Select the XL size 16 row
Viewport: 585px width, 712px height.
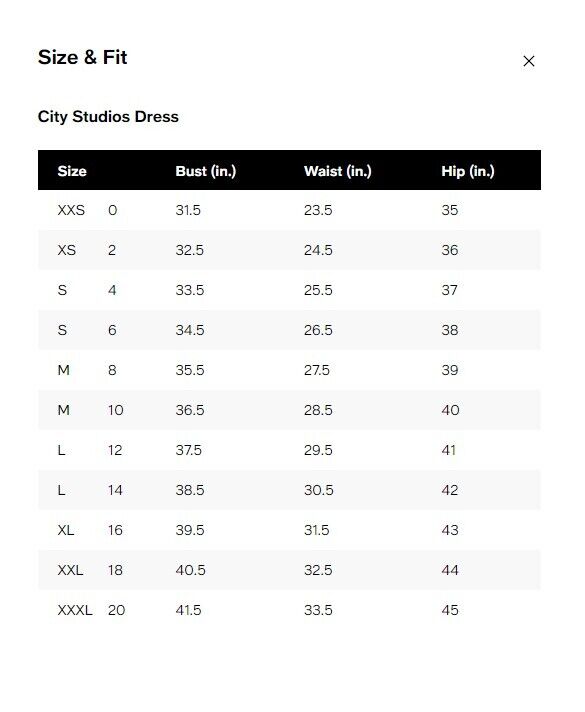(289, 530)
